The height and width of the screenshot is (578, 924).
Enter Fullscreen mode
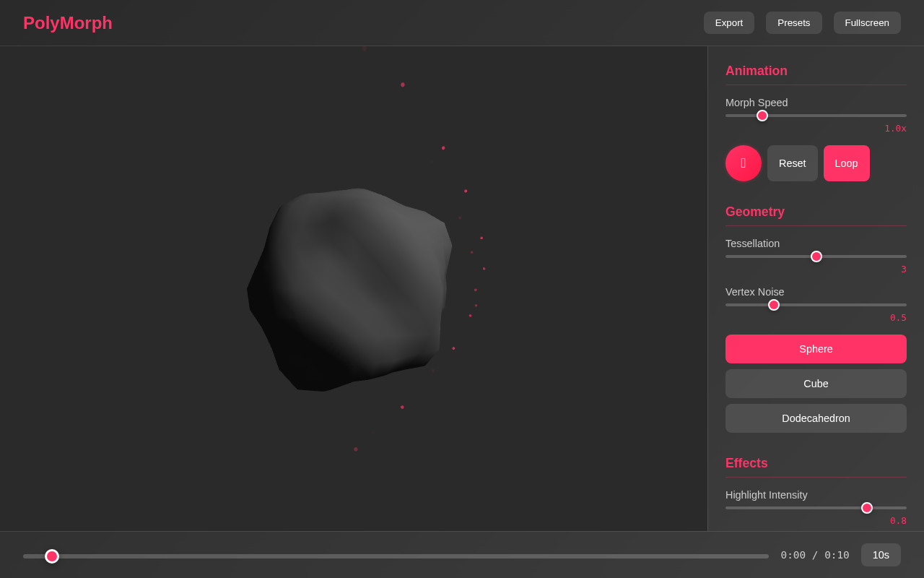866,22
